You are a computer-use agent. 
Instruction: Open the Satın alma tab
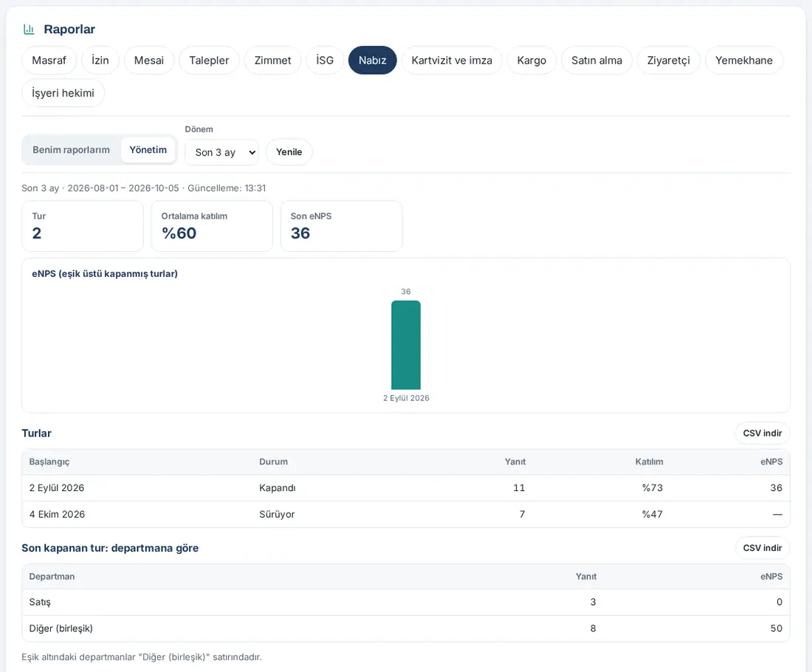596,60
